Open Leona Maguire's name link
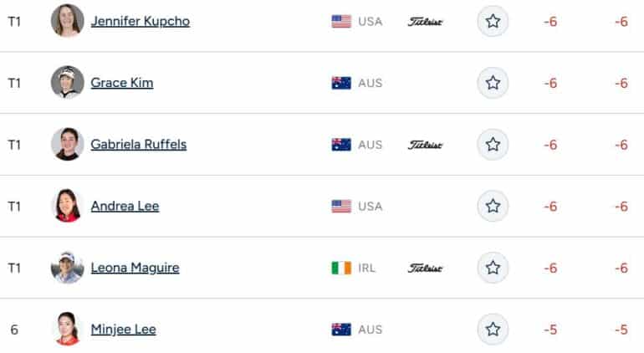The image size is (644, 353). tap(135, 268)
